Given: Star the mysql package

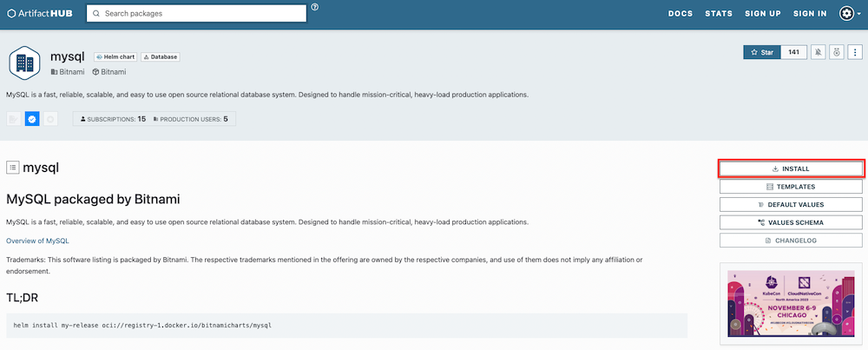Looking at the screenshot, I should (x=762, y=52).
